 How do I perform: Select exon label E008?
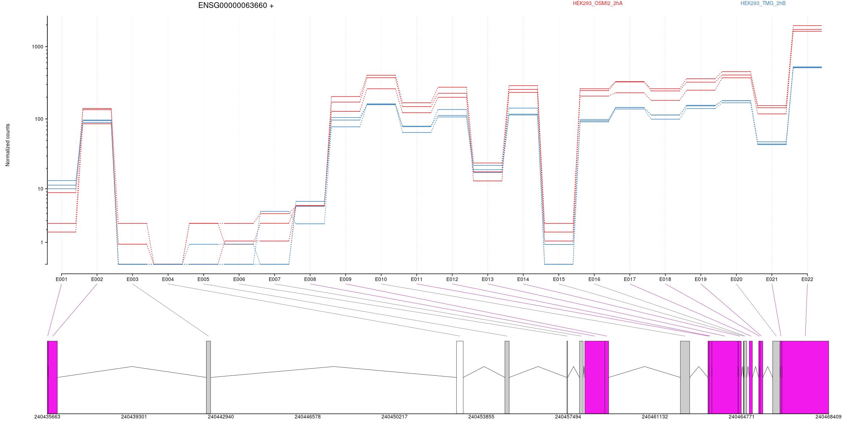coord(310,279)
